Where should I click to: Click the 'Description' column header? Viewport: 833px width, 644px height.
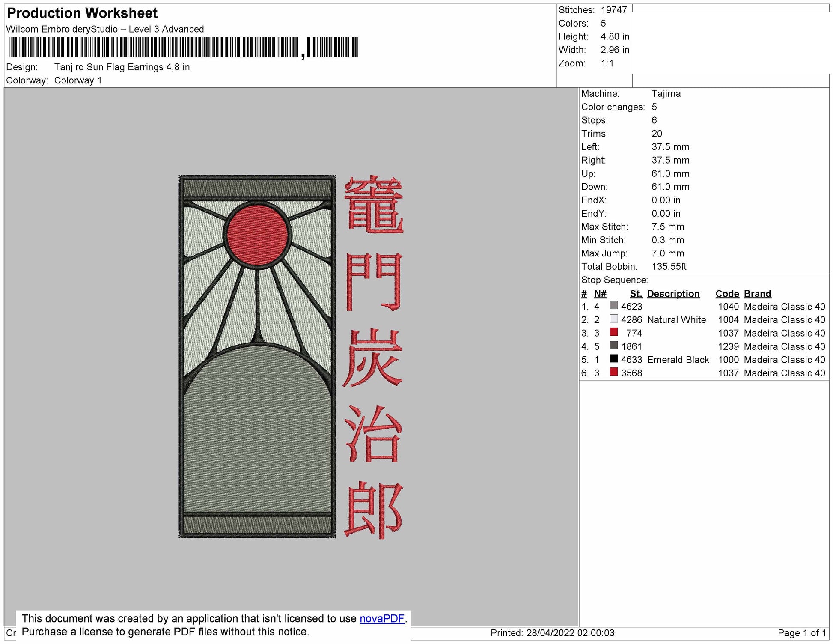point(673,294)
